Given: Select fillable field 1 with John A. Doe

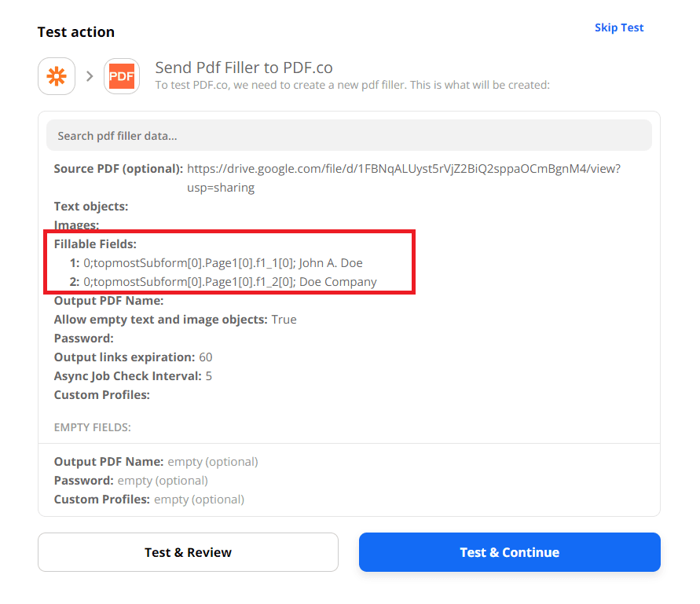Looking at the screenshot, I should pyautogui.click(x=222, y=263).
